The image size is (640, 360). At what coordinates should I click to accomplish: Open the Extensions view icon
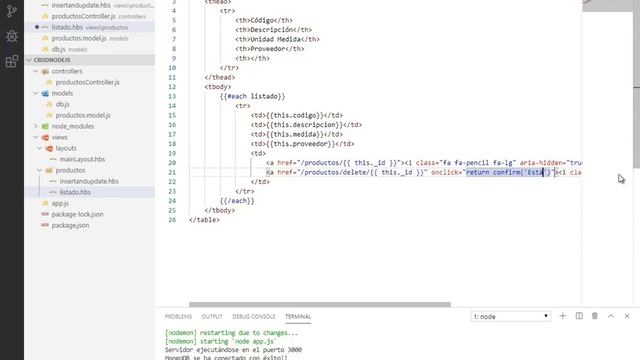point(12,61)
